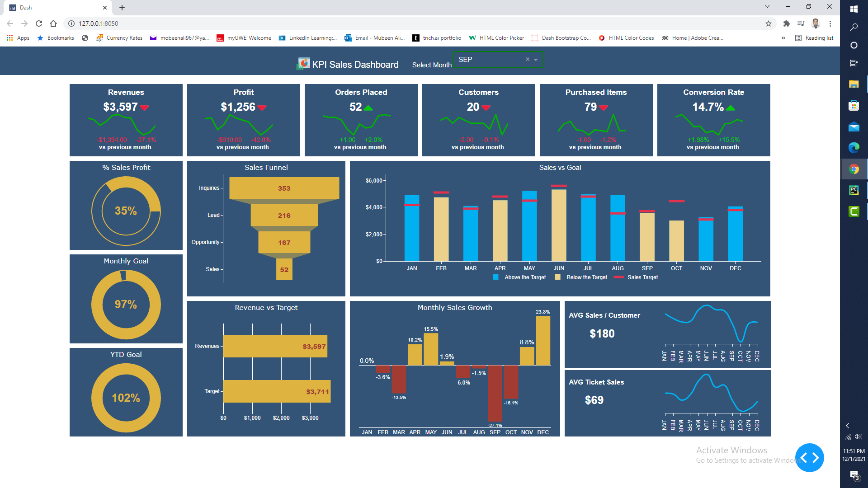The image size is (868, 488).
Task: Open Chrome three-dot menu
Action: tap(830, 23)
